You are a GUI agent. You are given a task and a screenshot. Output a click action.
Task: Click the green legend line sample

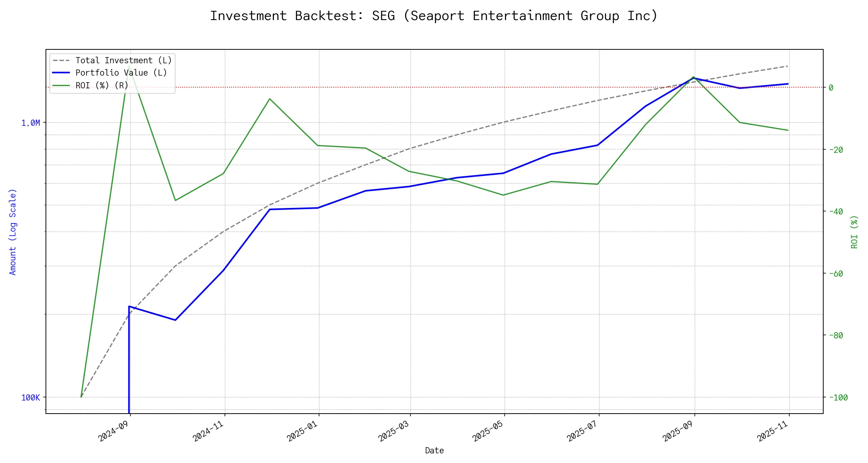(61, 86)
